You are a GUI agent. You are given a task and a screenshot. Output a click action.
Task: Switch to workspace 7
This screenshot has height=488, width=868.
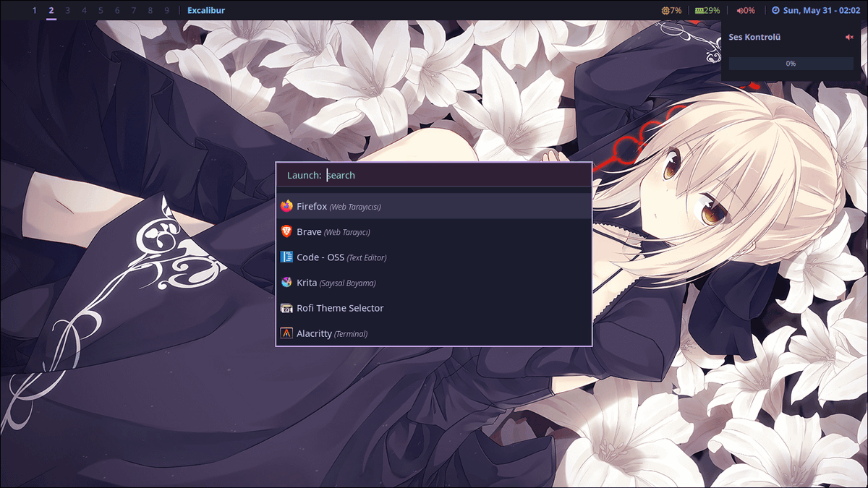(134, 10)
